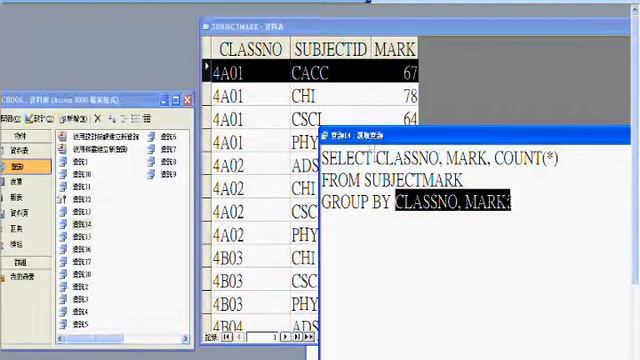Select the 查詢3 query entry
The height and width of the screenshot is (360, 640).
point(74,299)
